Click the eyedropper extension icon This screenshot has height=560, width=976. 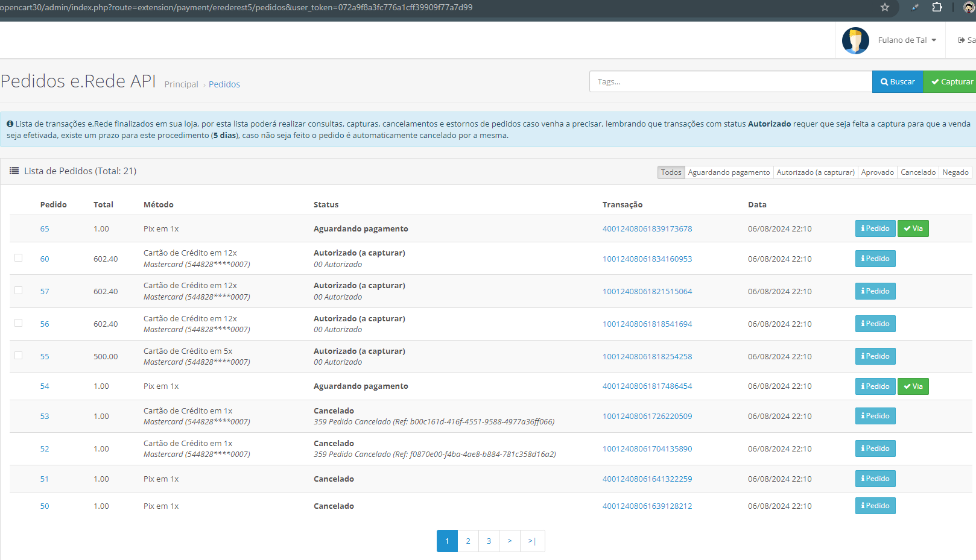(915, 7)
